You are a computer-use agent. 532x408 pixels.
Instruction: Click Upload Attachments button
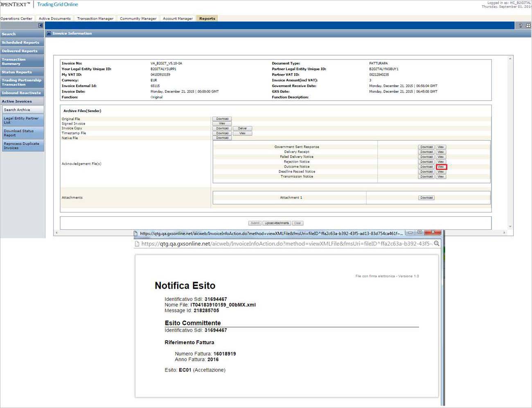click(277, 223)
